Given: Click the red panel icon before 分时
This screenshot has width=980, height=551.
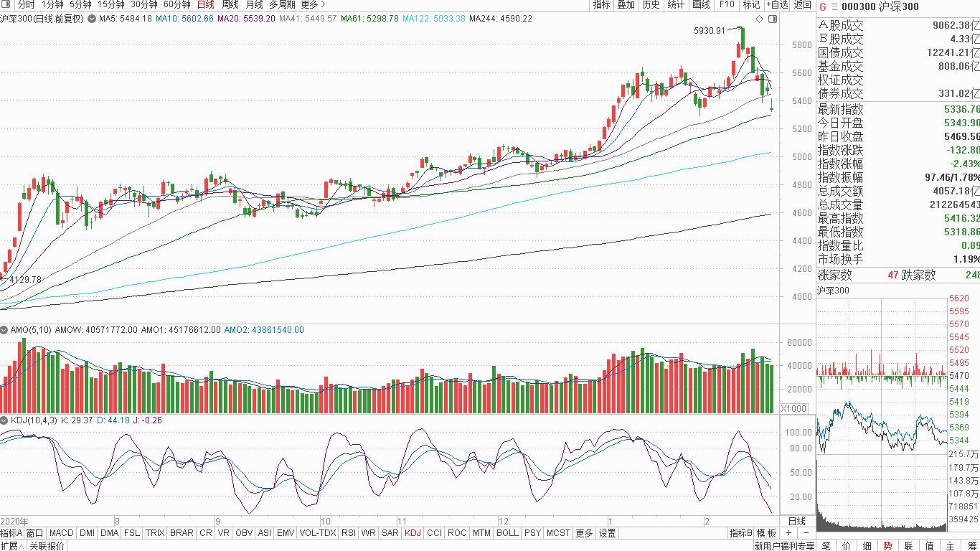Looking at the screenshot, I should tap(6, 5).
